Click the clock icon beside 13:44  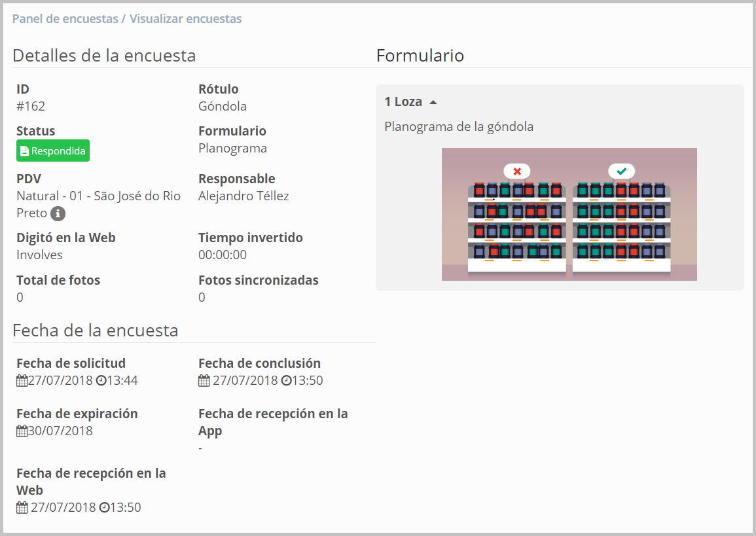(x=101, y=381)
